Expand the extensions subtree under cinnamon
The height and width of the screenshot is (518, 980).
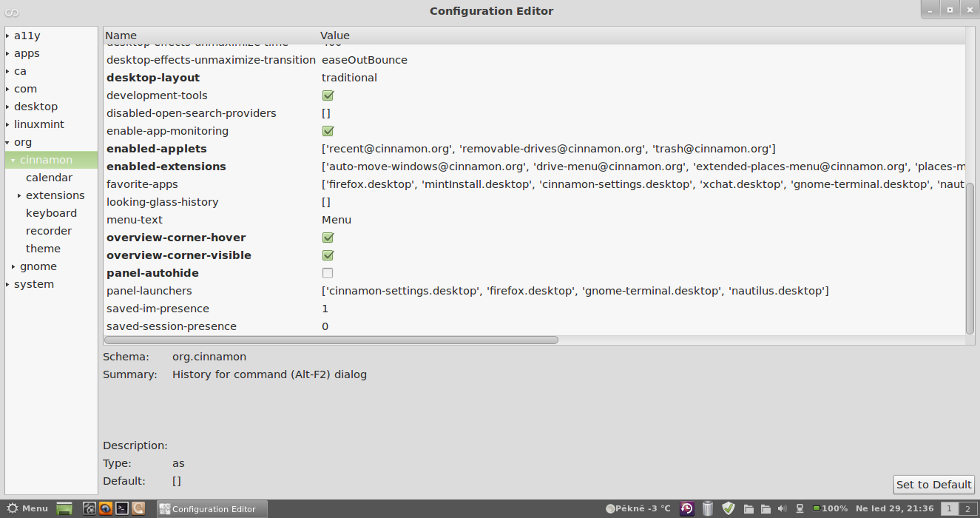(x=19, y=195)
